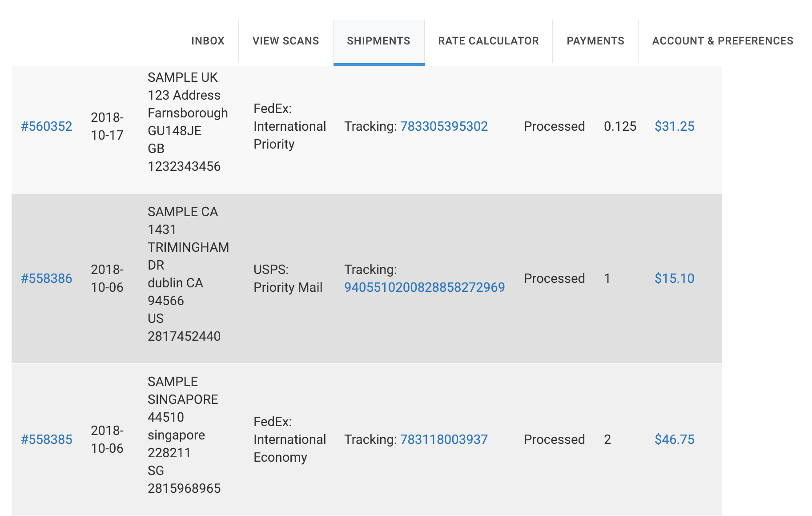
Task: Open the $31.25 charge link
Action: pos(674,126)
